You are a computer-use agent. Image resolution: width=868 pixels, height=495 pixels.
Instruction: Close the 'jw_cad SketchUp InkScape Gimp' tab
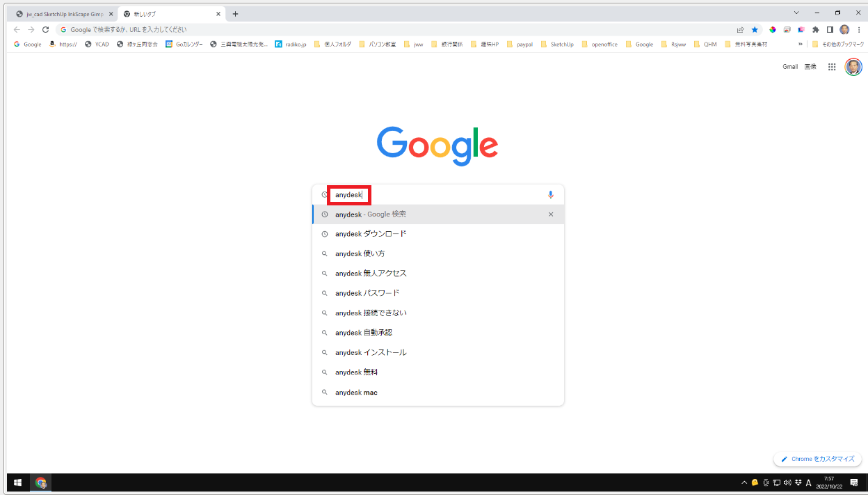point(111,14)
